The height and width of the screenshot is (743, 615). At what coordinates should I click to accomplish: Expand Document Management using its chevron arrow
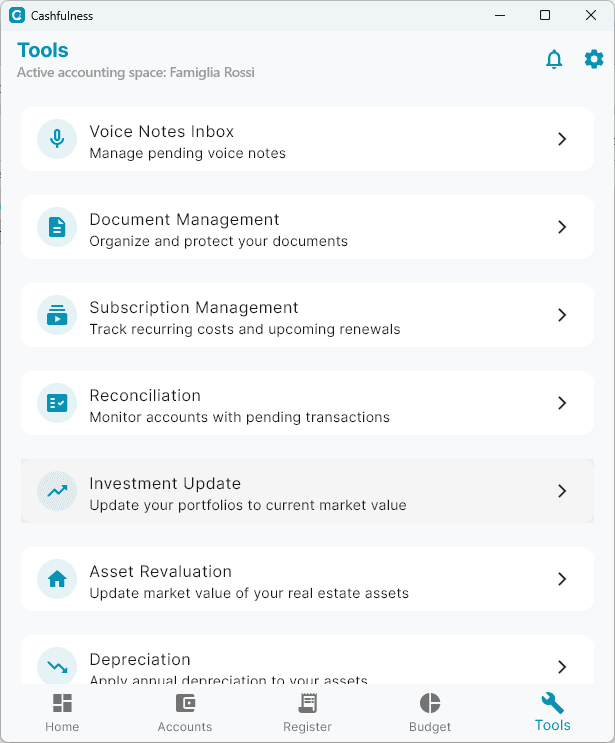click(x=562, y=227)
